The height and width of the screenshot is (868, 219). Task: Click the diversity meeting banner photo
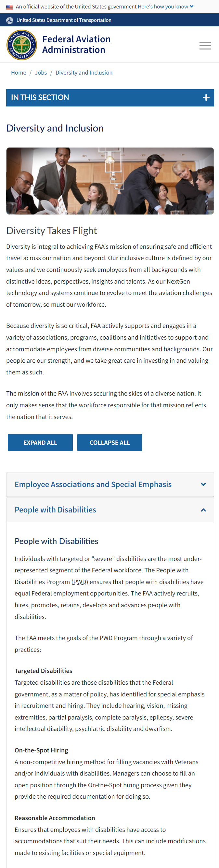coord(110,181)
